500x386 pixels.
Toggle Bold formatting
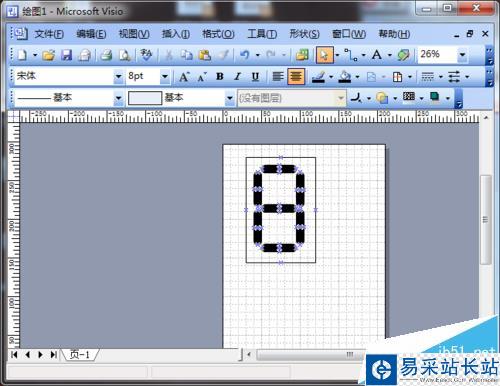[219, 77]
